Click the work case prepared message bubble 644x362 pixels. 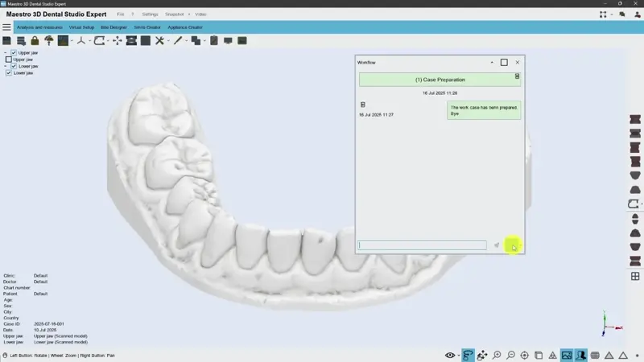coord(484,110)
